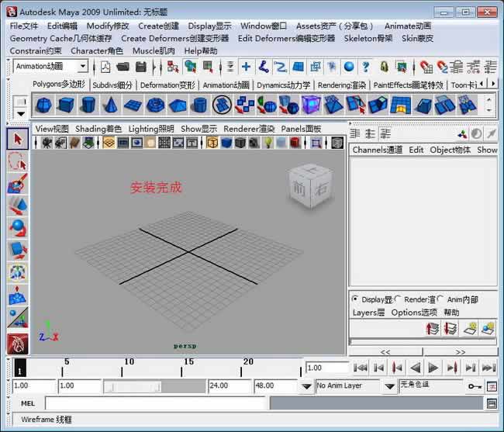Click frame 10 on the time slider

(122, 368)
